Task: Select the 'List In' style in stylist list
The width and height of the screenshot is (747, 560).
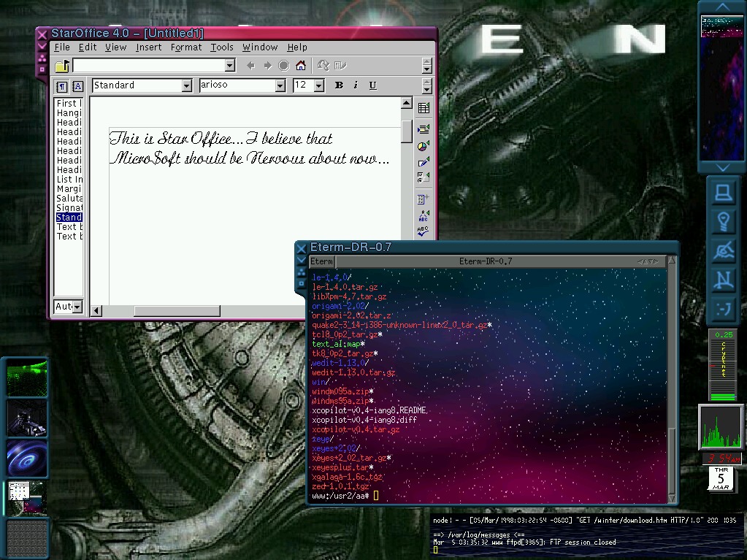Action: coord(69,180)
